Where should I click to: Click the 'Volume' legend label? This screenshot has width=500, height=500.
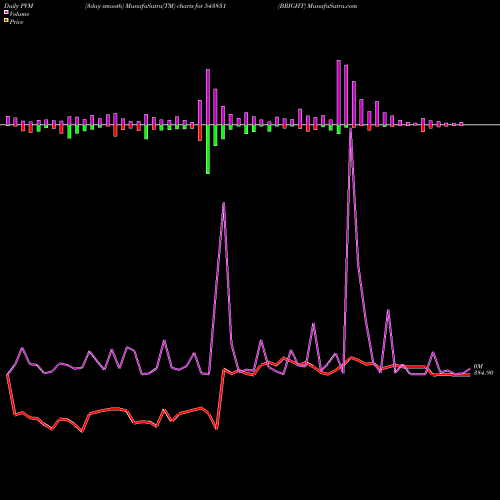19,14
